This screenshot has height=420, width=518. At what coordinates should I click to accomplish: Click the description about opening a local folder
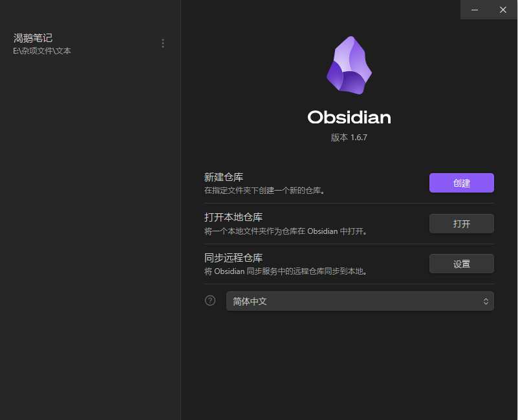click(x=285, y=231)
